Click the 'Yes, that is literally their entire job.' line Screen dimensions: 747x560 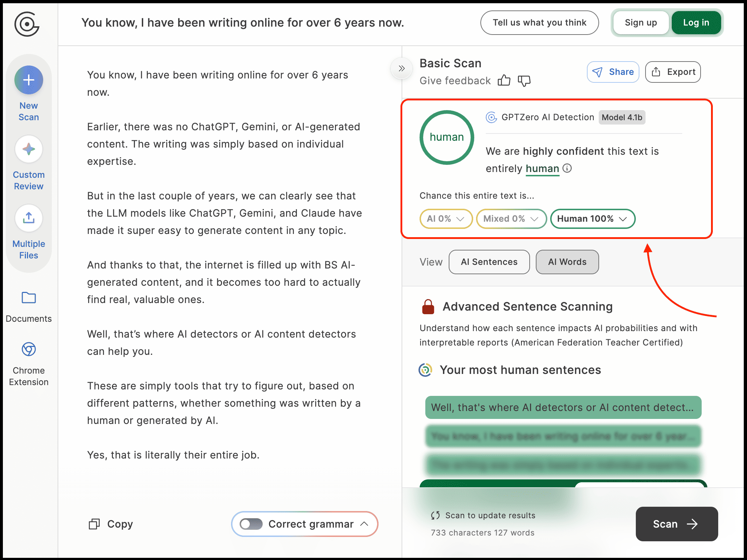[173, 455]
